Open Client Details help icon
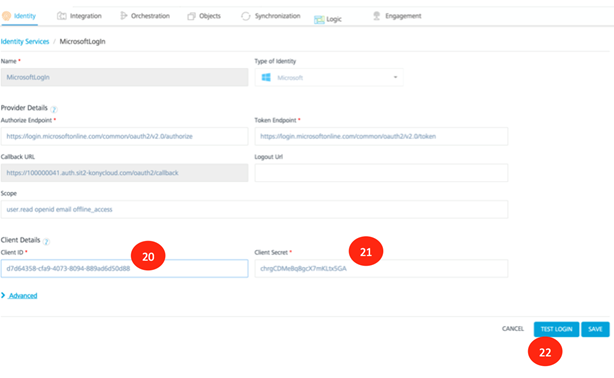This screenshot has width=614, height=378. pos(46,242)
